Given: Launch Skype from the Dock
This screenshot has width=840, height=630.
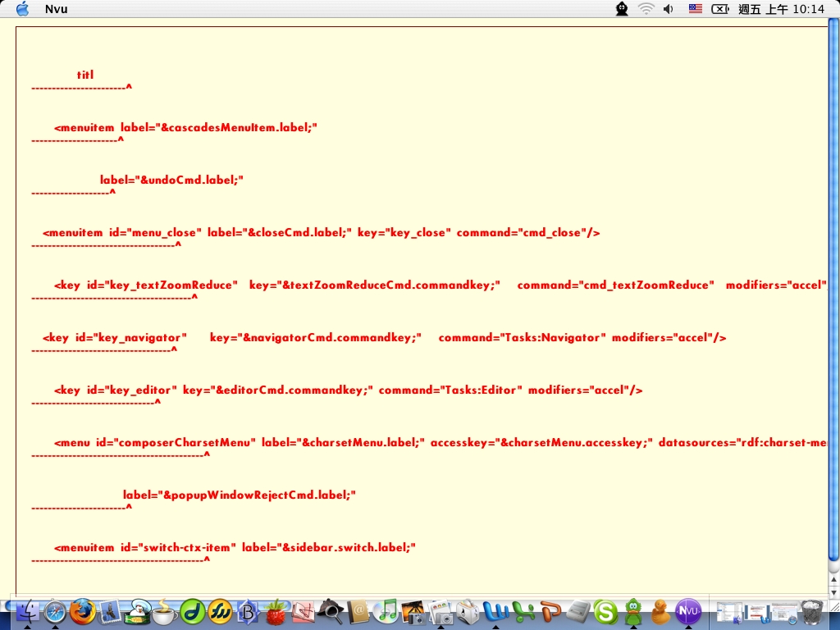Looking at the screenshot, I should click(x=605, y=611).
